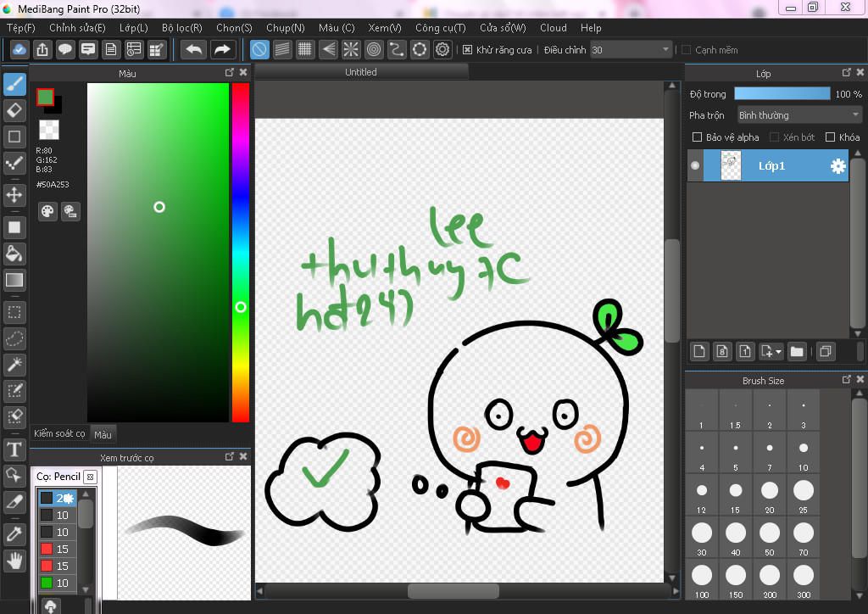Screen dimensions: 868x614
Task: Activate the rectangular Select tool
Action: pos(15,312)
